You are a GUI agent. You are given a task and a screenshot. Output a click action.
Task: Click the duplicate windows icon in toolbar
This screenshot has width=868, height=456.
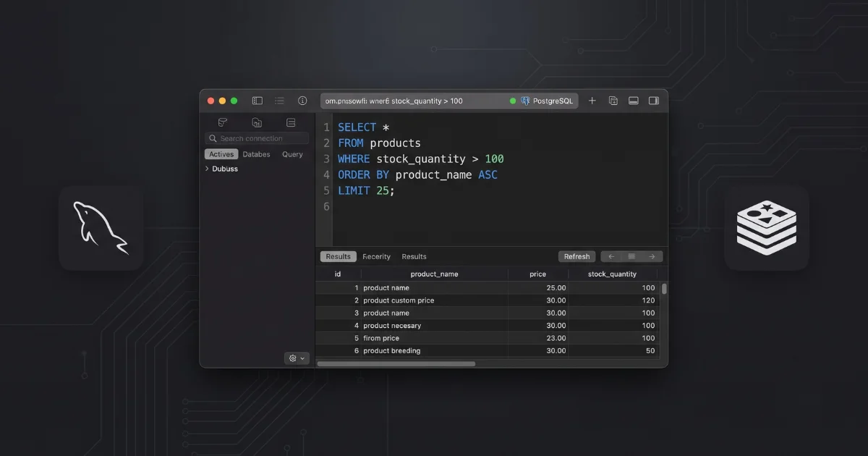[x=613, y=101]
